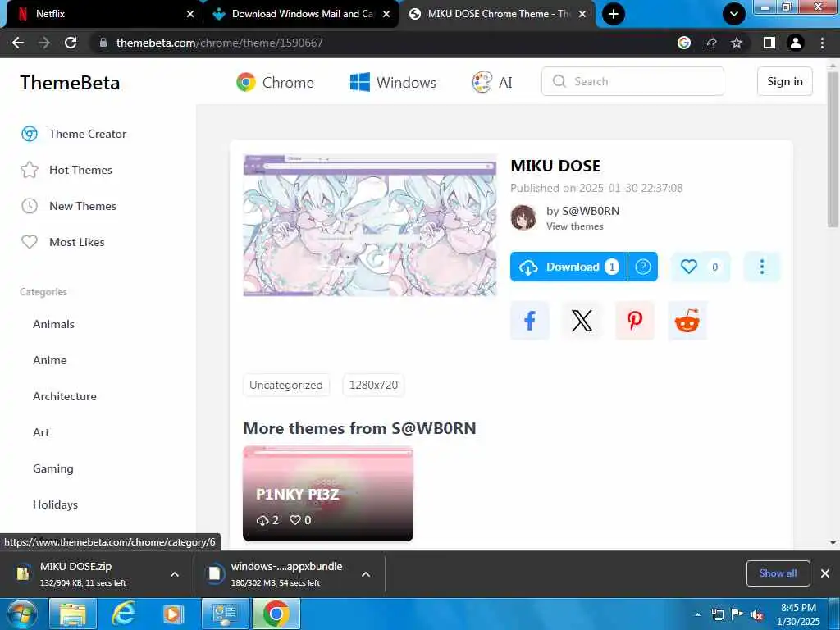This screenshot has height=630, width=840.
Task: Click the 1280x720 resolution tag
Action: pos(373,386)
